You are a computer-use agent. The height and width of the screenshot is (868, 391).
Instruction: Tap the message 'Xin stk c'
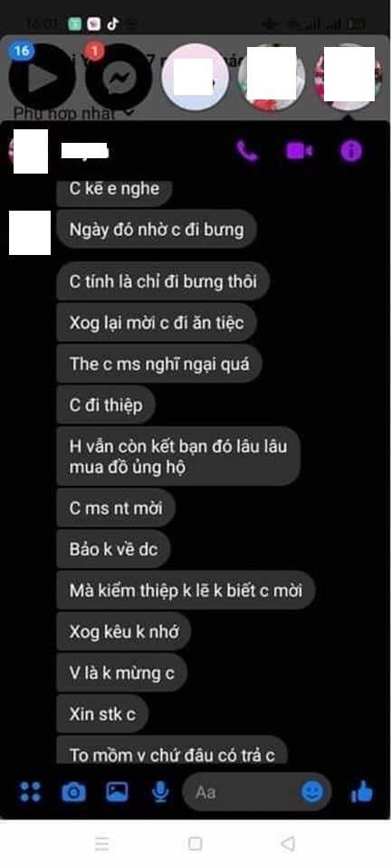[102, 713]
